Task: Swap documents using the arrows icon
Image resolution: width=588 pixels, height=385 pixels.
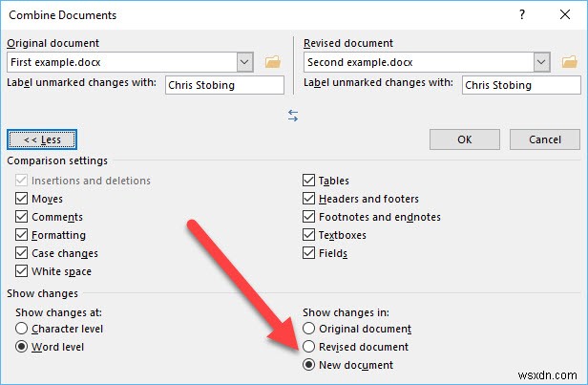Action: point(293,116)
